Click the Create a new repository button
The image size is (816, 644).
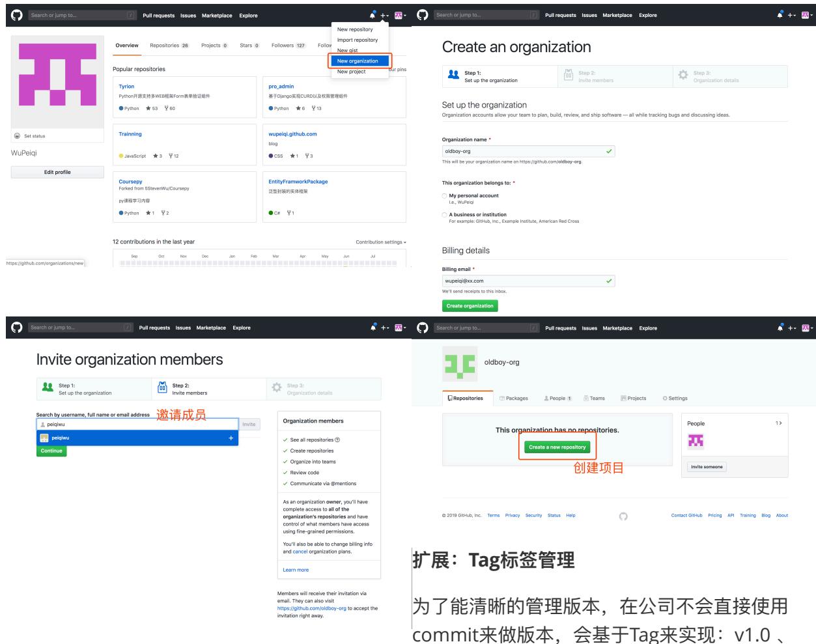pyautogui.click(x=557, y=447)
